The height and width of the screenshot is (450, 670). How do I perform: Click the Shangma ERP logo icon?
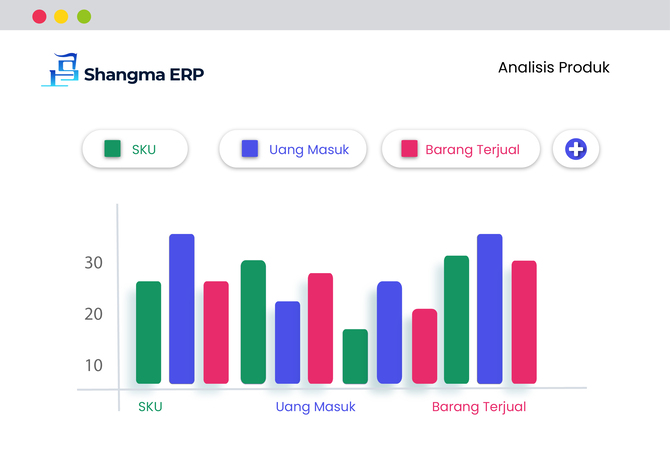coord(60,70)
